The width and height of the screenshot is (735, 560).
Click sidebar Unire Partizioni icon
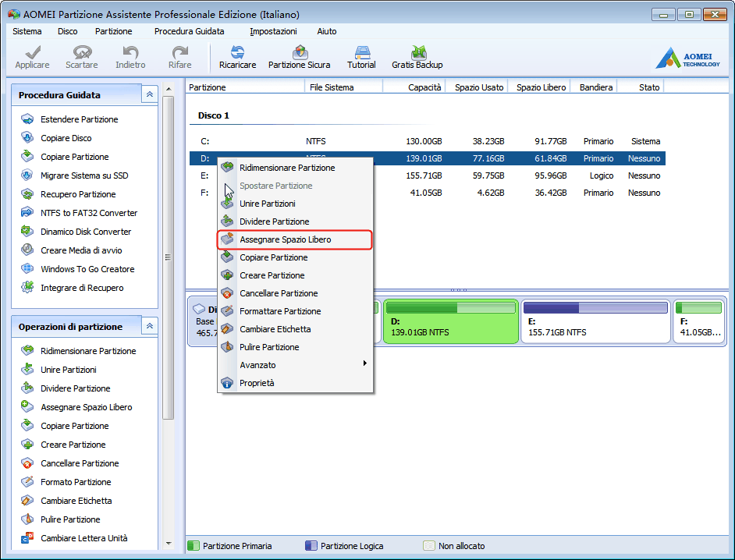(27, 369)
